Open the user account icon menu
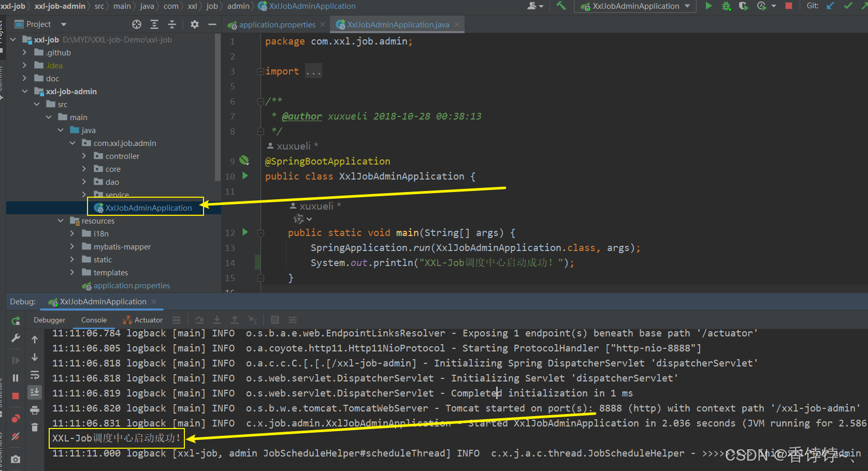Image resolution: width=868 pixels, height=471 pixels. 535,6
